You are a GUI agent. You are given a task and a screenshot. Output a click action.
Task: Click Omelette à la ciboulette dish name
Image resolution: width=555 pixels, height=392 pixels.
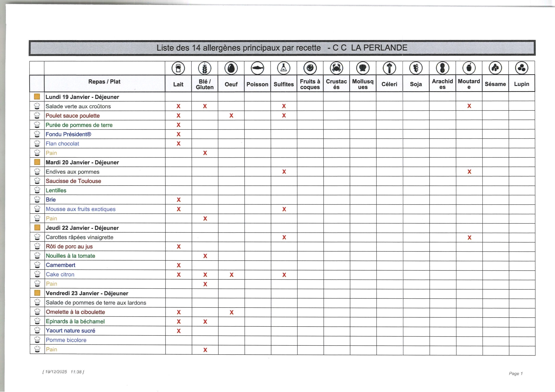coord(75,312)
